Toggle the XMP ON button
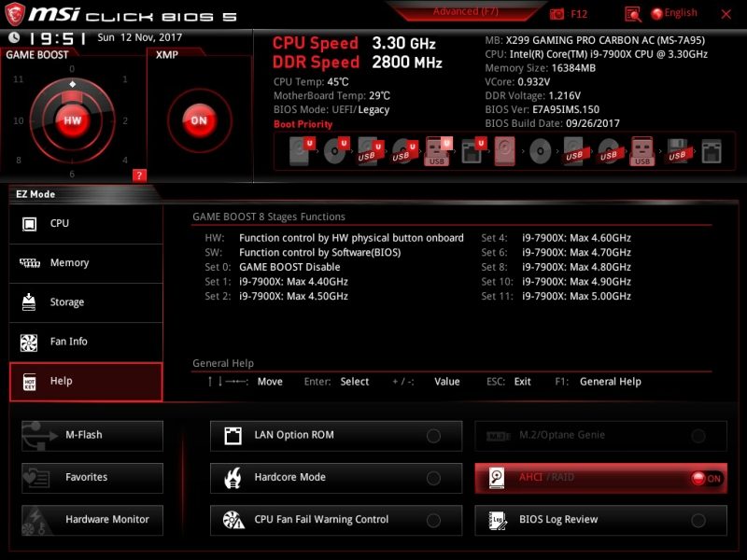The height and width of the screenshot is (560, 747). (199, 120)
